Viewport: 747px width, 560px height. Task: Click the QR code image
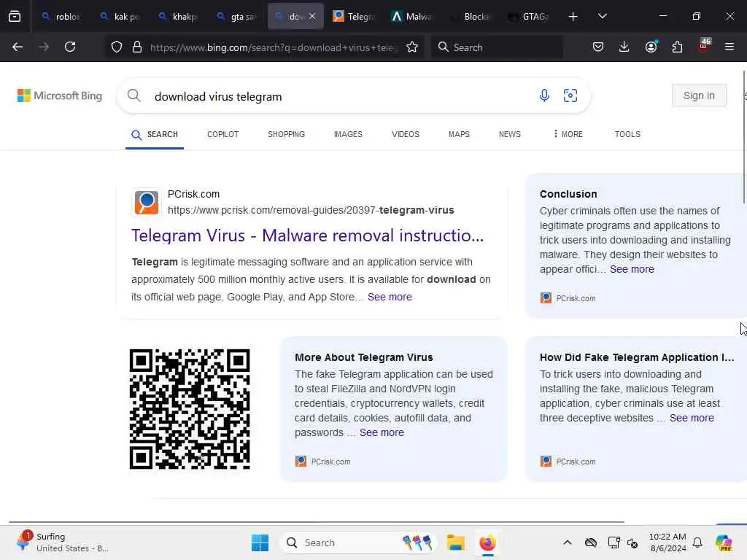click(190, 409)
